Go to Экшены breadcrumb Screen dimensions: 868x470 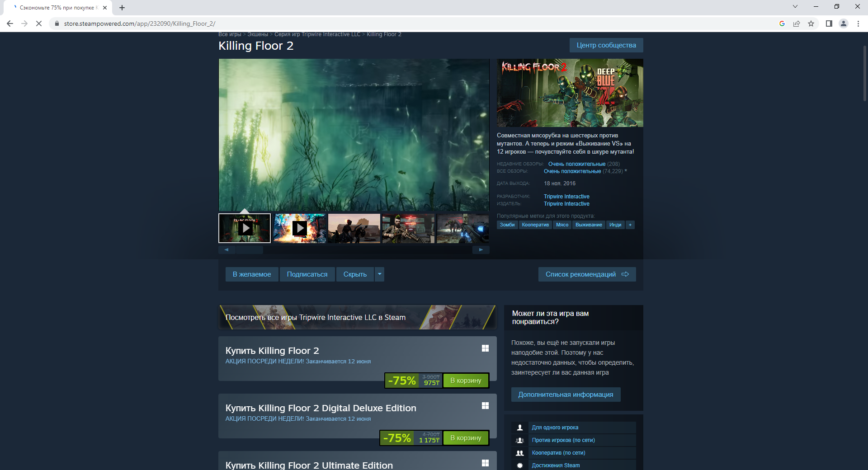258,34
